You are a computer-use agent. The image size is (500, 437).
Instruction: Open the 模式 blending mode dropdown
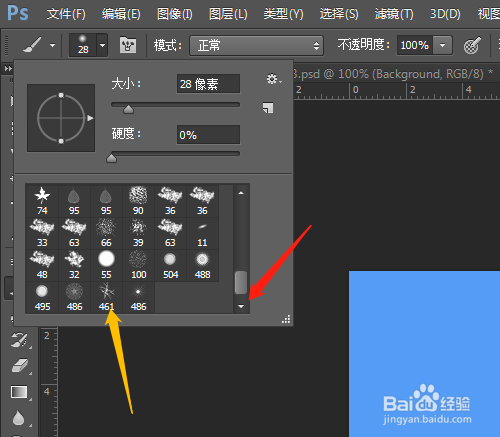tap(257, 45)
